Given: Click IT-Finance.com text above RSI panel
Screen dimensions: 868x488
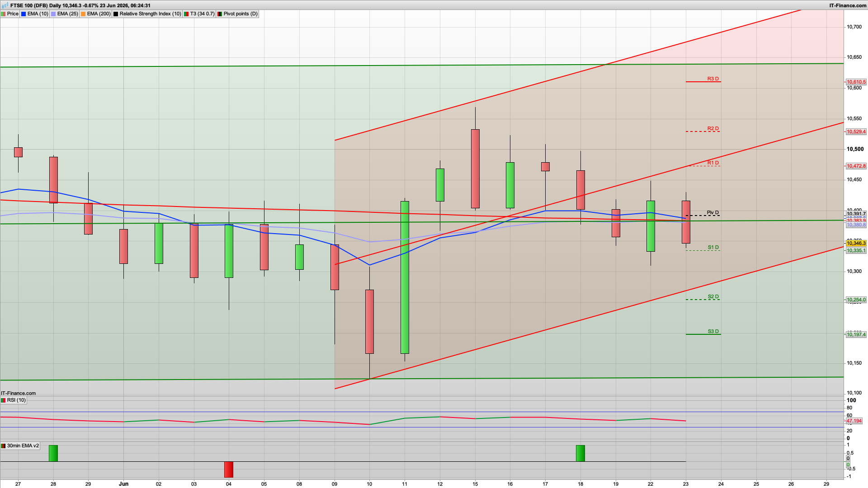Looking at the screenshot, I should (18, 393).
